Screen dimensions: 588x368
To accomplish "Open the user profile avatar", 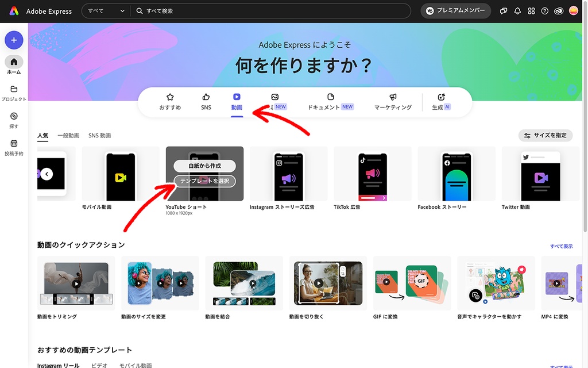I will point(574,11).
